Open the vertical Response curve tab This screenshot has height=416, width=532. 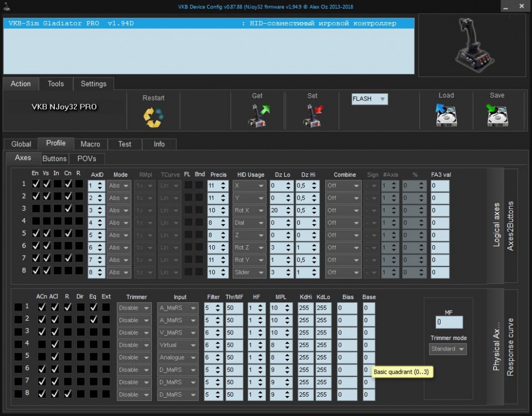[x=510, y=347]
